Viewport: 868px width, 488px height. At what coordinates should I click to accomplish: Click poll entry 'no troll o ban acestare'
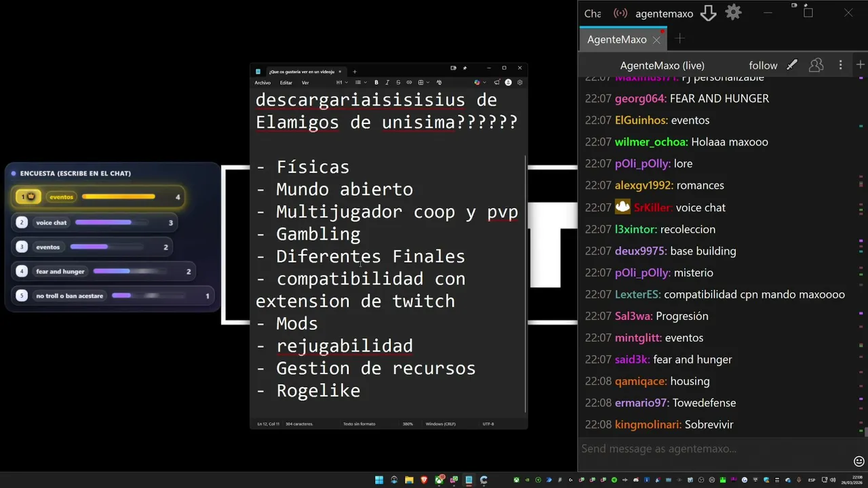coord(114,296)
